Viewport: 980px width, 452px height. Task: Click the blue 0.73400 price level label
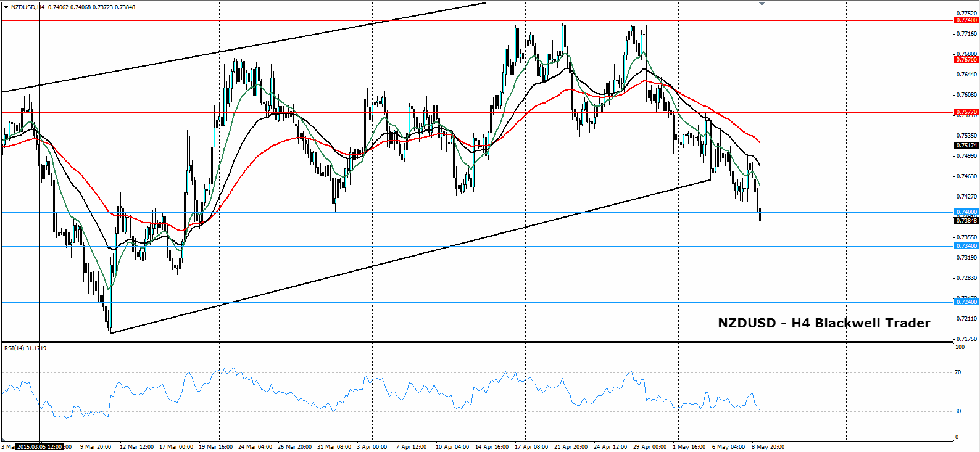pos(966,246)
